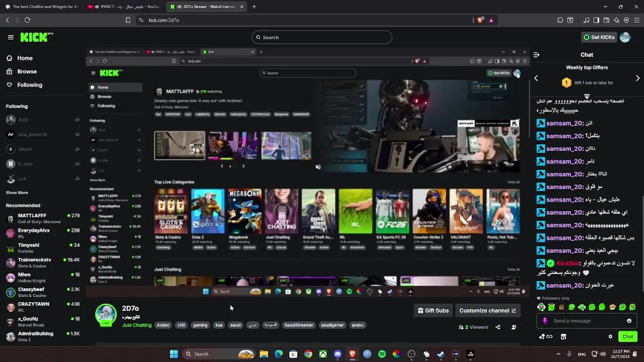Click the purple microphone icon in chat
Image resolution: width=644 pixels, height=362 pixels.
[x=544, y=321]
